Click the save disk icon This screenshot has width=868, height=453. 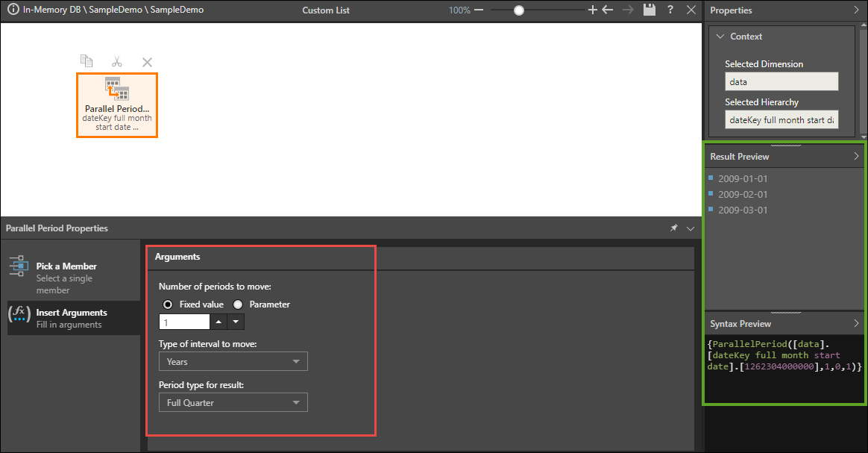coord(650,10)
